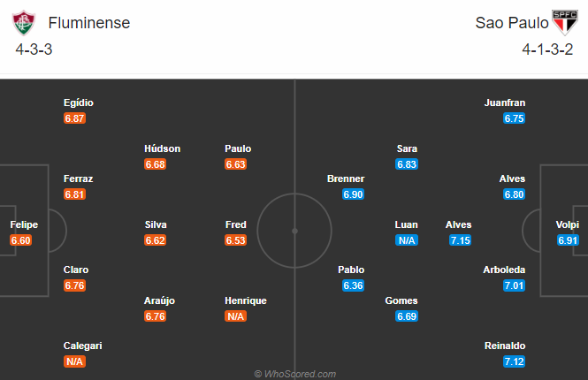Click the 4-1-3-2 formation label
The image size is (588, 380).
pyautogui.click(x=547, y=49)
